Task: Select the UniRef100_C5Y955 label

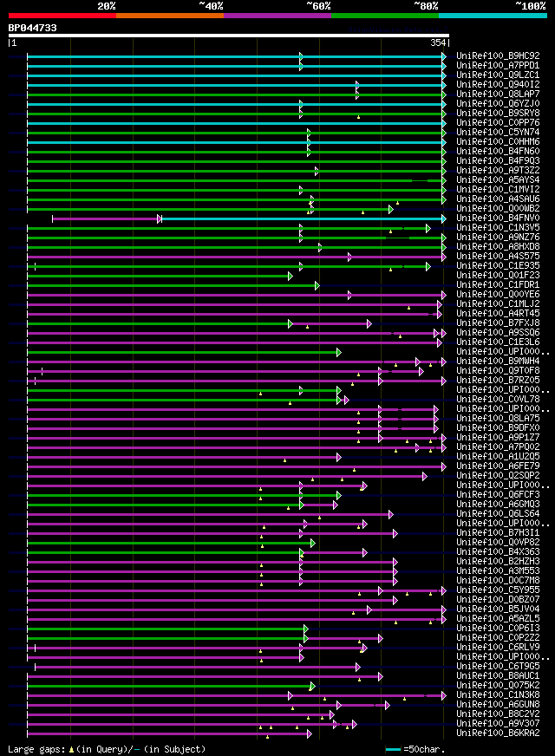Action: (x=498, y=590)
